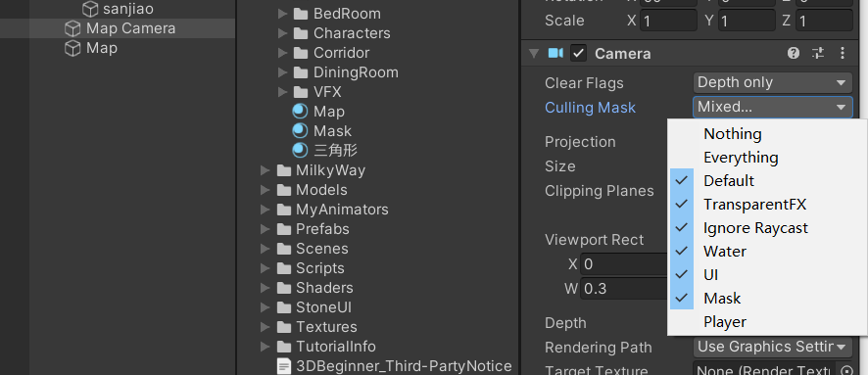The width and height of the screenshot is (868, 375).
Task: Open Camera component three-dot menu
Action: (842, 53)
